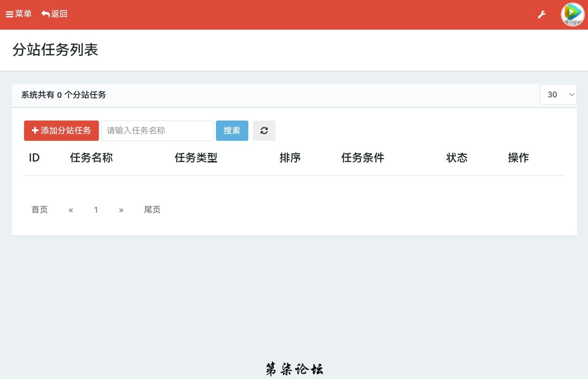Click the 添加分站任务 button
588x379 pixels.
61,131
